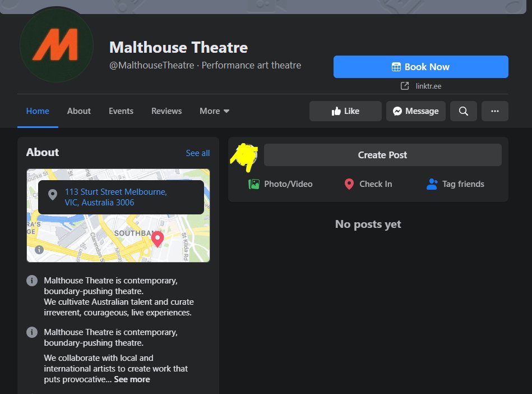Open the Reviews tab
Screen dimensions: 532x394
click(166, 111)
